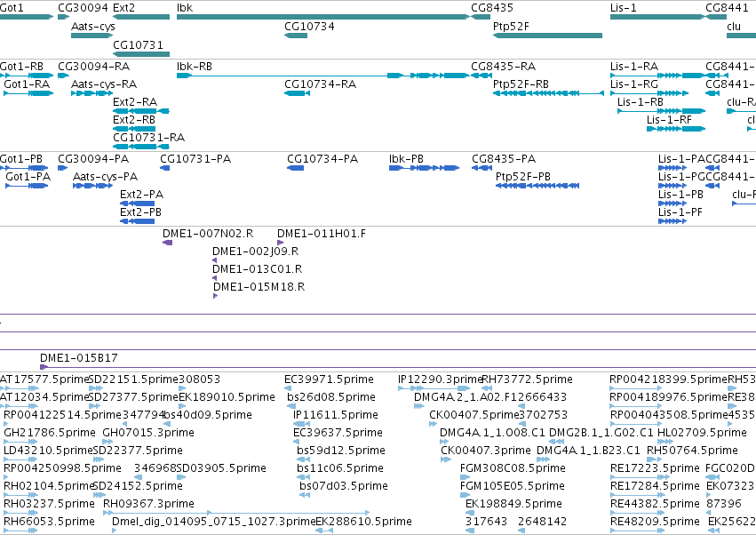756x535 pixels.
Task: Select the bs11c06.5prime EST label
Action: 340,468
